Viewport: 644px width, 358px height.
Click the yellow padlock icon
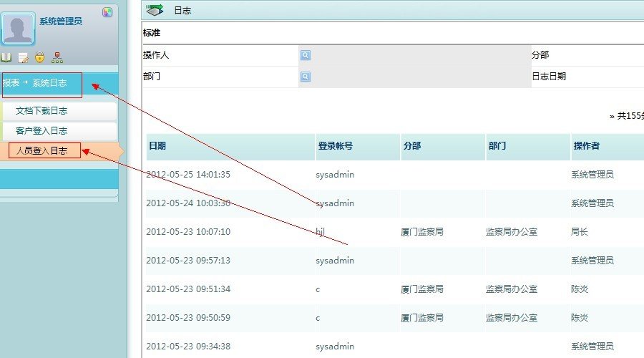(x=40, y=57)
